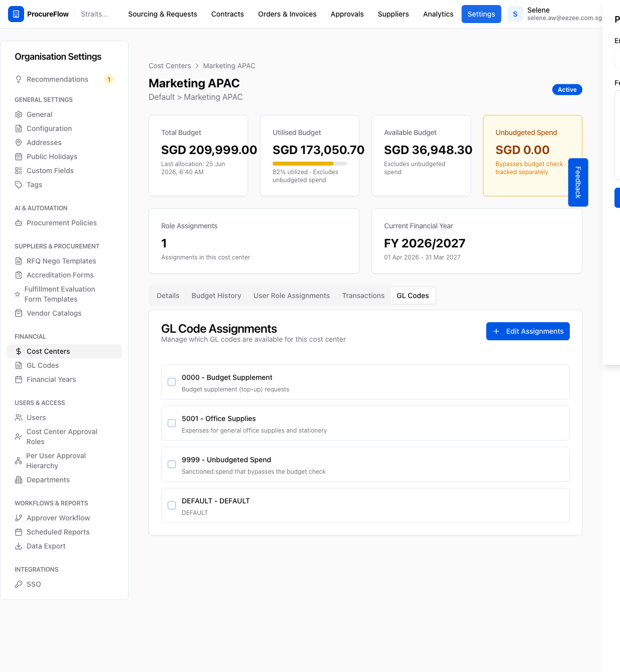This screenshot has height=672, width=620.
Task: Check the 9999 - Unbudgeted Spend checkbox
Action: click(x=172, y=464)
